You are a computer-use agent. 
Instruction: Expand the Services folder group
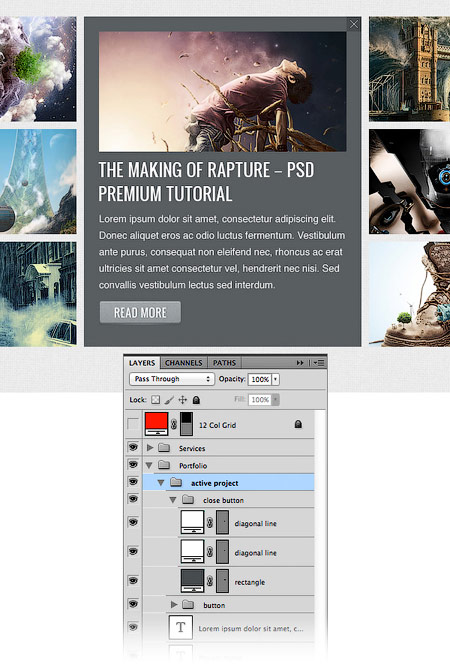150,448
